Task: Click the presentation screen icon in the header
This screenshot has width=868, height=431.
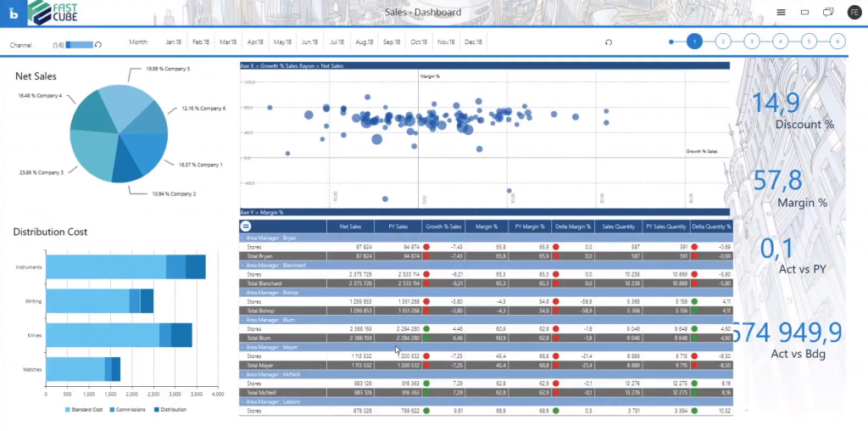Action: pos(804,13)
